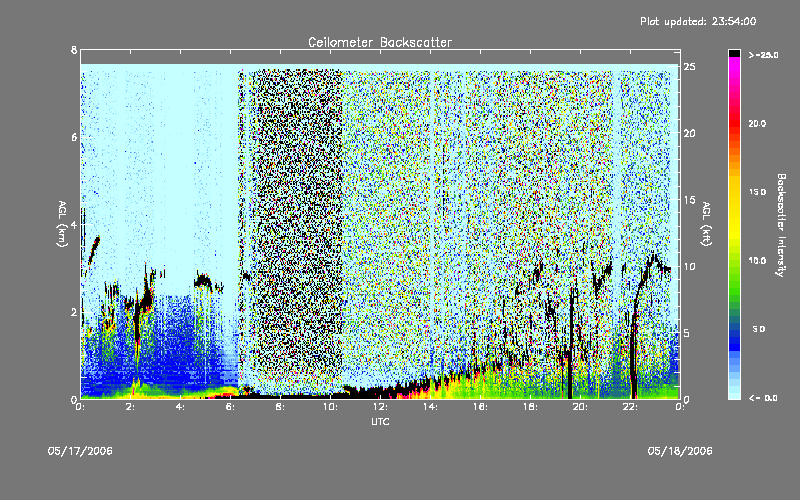
Task: Click the 2 km tick on left axis
Action: (74, 312)
